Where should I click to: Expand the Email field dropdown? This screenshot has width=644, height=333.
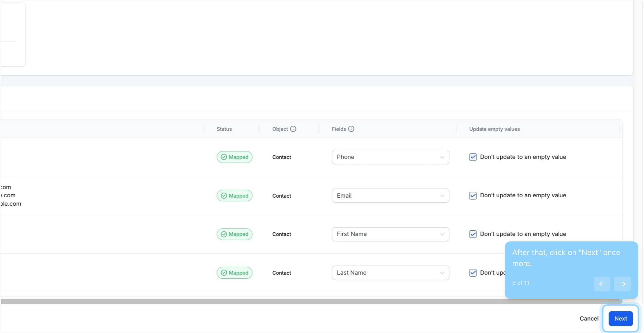(x=390, y=196)
